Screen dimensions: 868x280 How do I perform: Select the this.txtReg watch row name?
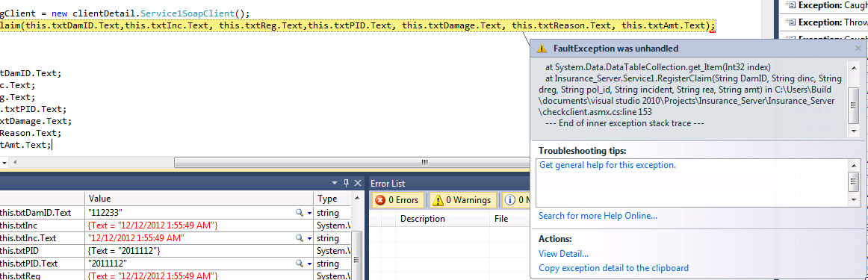tap(43, 276)
